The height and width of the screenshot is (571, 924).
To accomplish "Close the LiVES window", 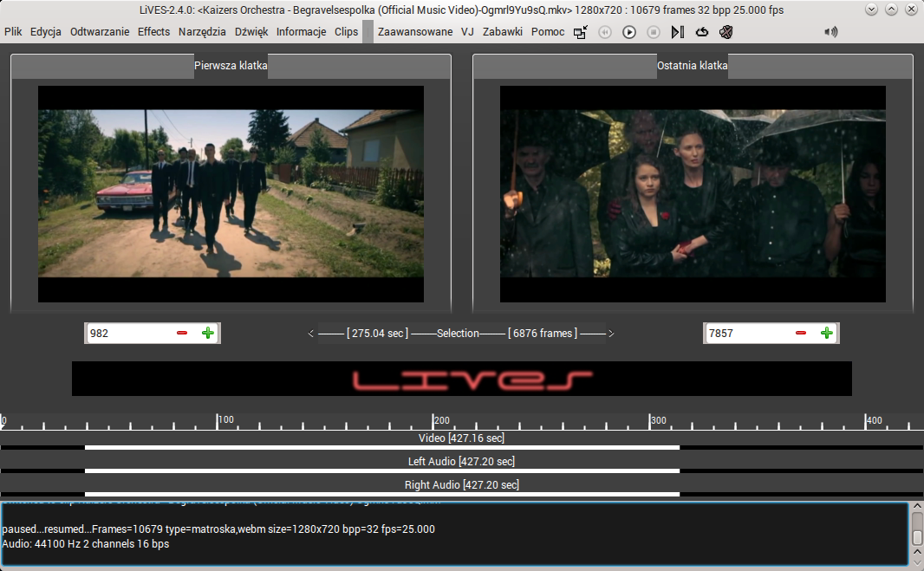I will pos(911,10).
